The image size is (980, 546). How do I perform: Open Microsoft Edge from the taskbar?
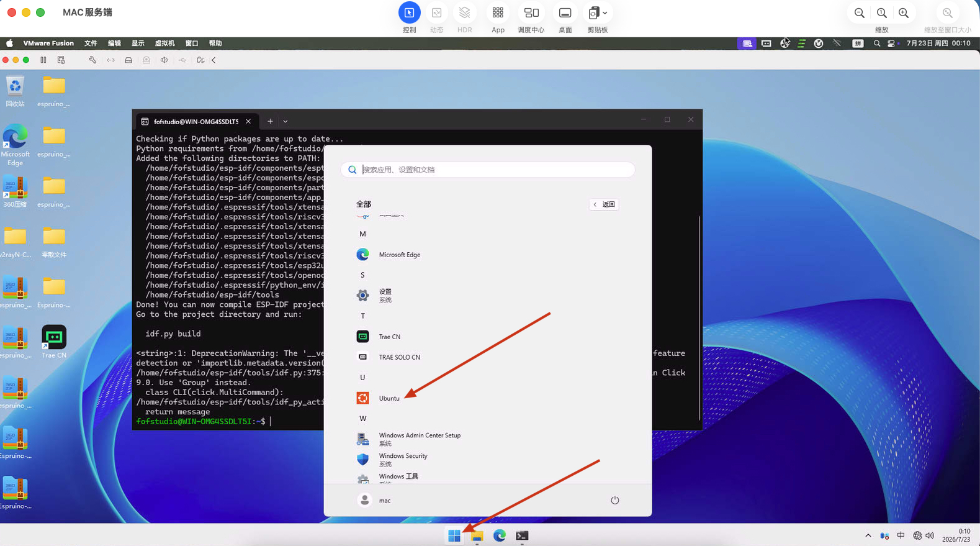tap(500, 535)
